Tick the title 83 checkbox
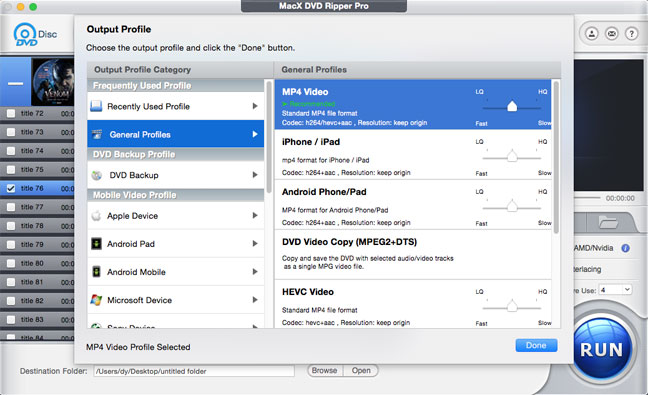Viewport: 648px width, 395px height. pyautogui.click(x=11, y=319)
